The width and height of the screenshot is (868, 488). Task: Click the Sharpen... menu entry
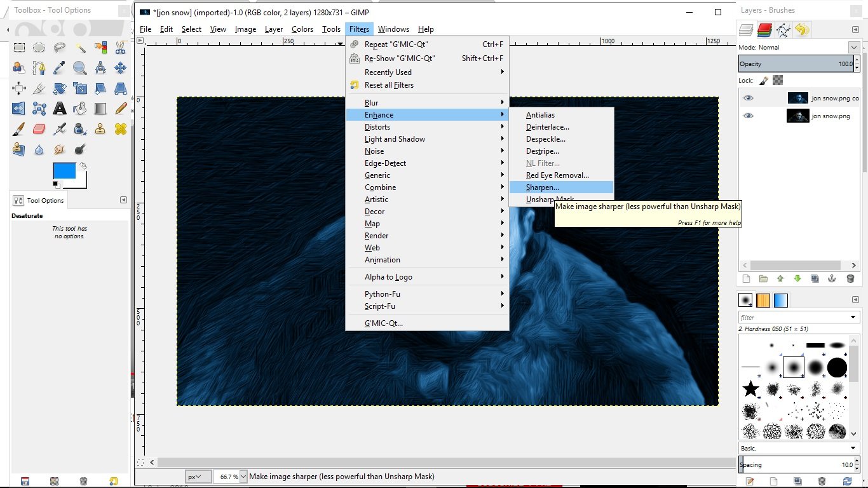click(543, 187)
